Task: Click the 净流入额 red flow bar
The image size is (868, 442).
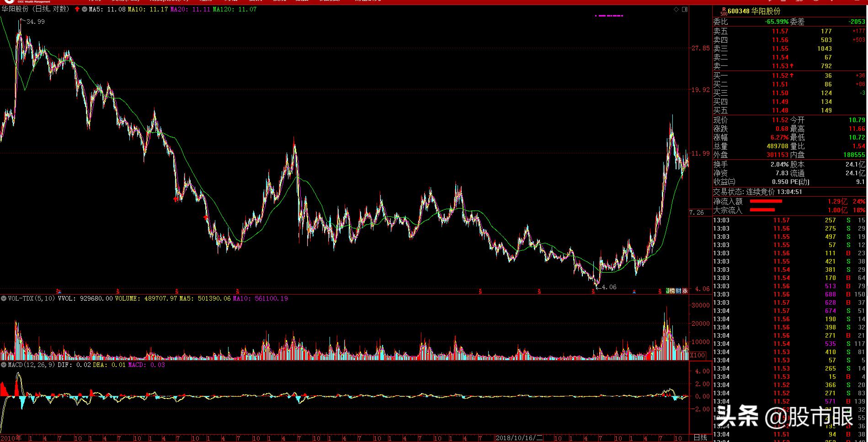Action: tap(766, 201)
